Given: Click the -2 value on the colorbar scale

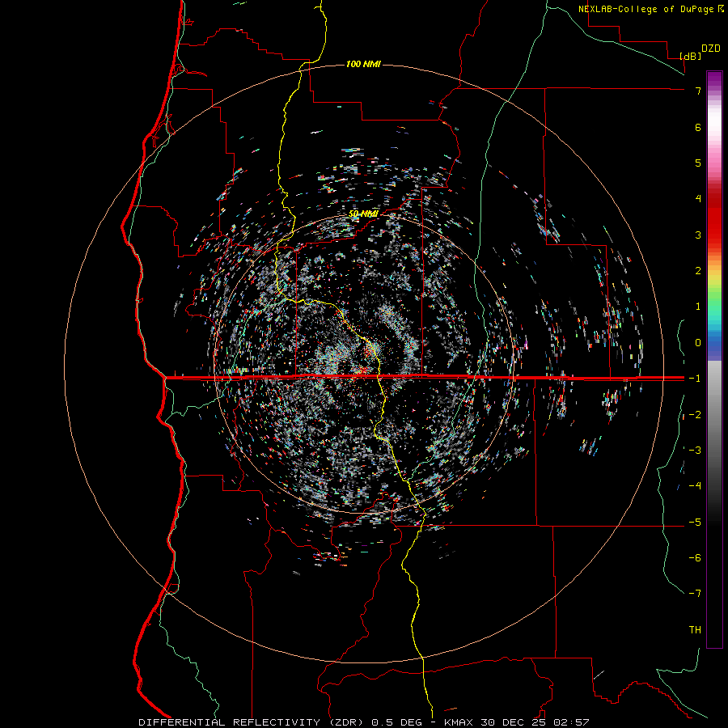Looking at the screenshot, I should 695,415.
